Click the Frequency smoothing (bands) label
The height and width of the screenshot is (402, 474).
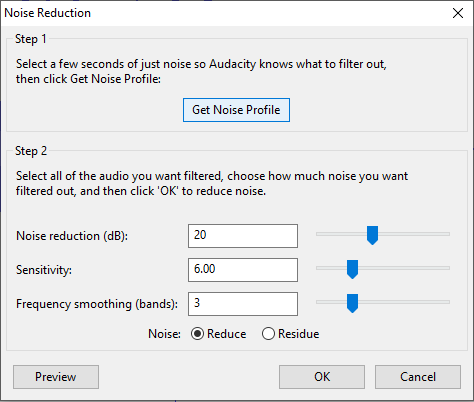[97, 304]
